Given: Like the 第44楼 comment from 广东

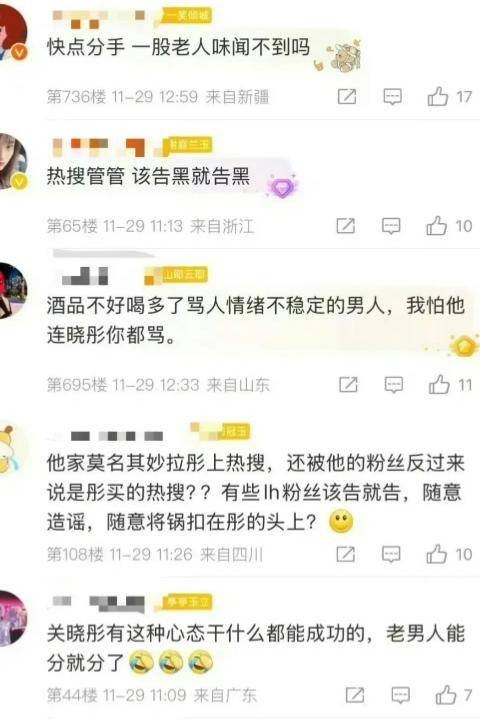Looking at the screenshot, I should [x=446, y=694].
